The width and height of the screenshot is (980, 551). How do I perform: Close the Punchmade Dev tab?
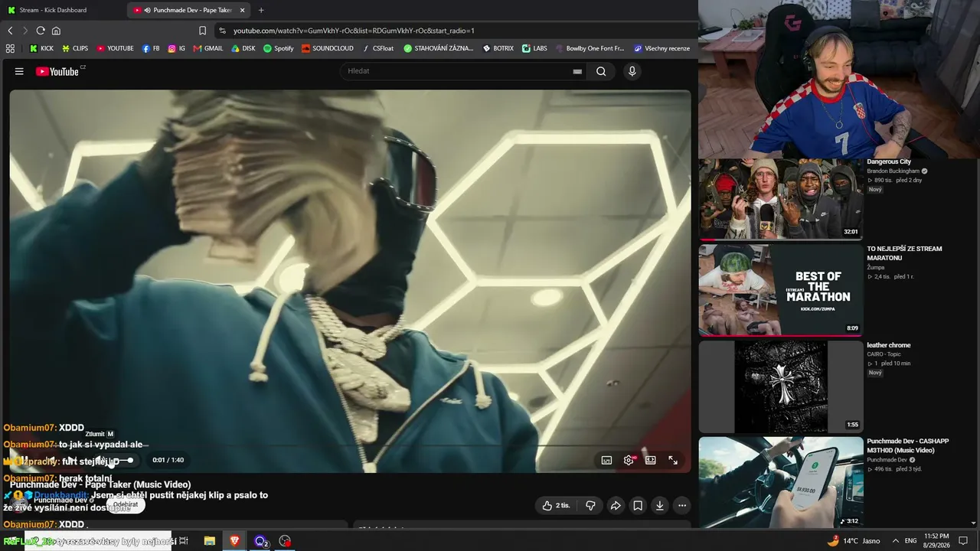point(243,10)
